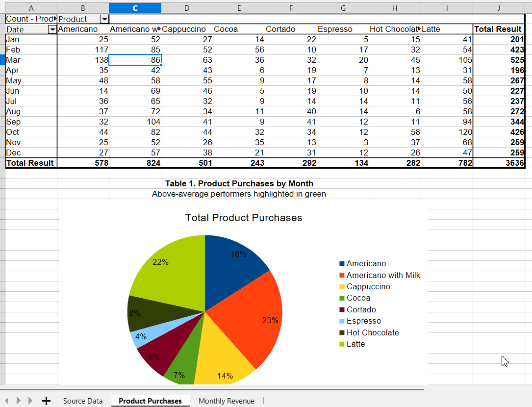
Task: Open the Product filter dropdown
Action: click(x=104, y=19)
